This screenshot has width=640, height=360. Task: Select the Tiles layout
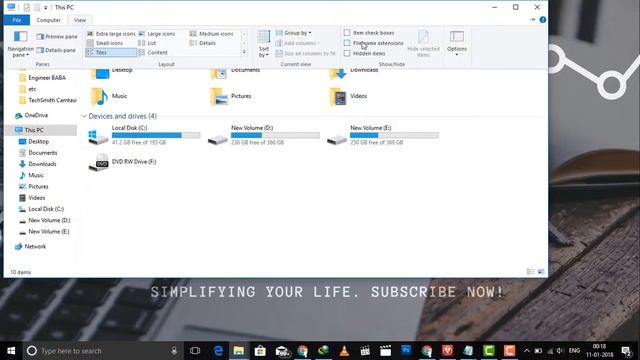pos(111,53)
